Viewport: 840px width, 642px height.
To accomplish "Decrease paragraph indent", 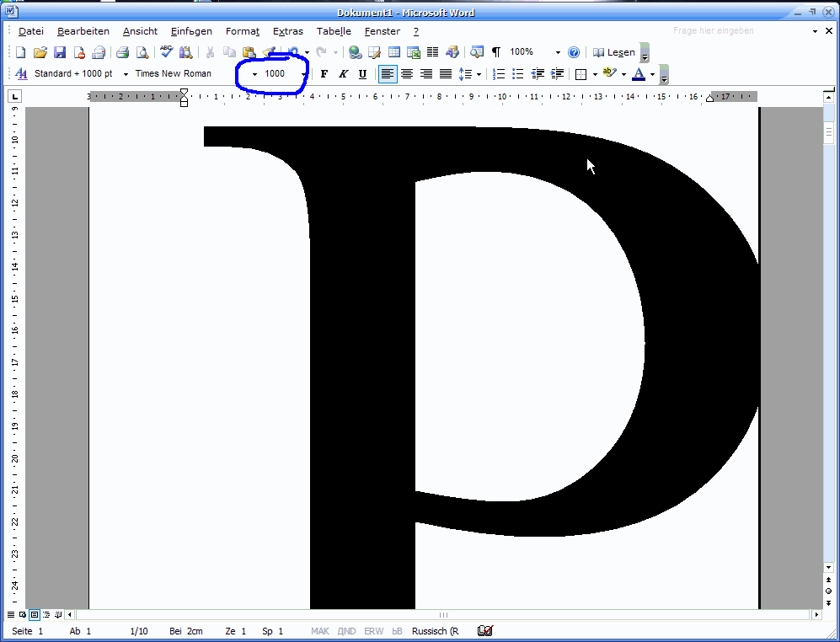I will click(x=538, y=74).
